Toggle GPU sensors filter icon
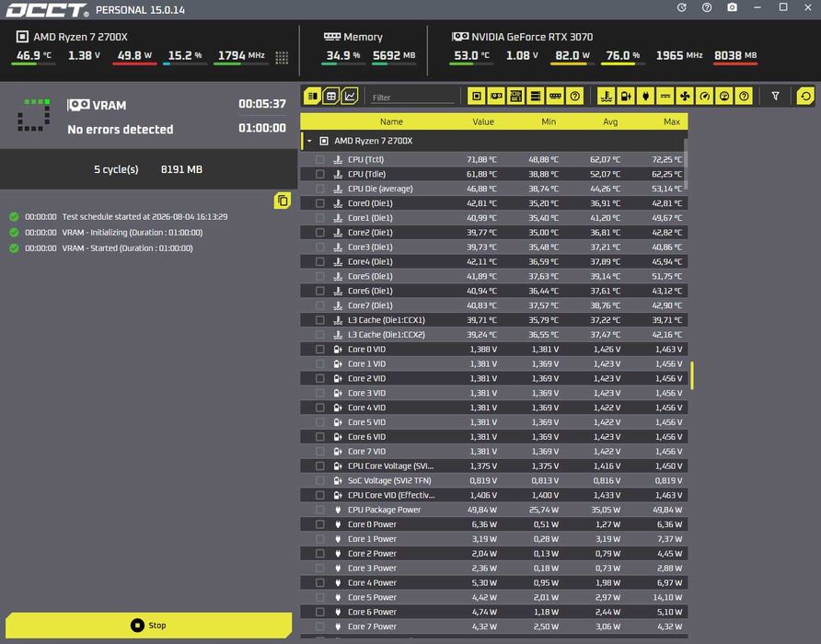Screen dimensions: 821x644 496,96
